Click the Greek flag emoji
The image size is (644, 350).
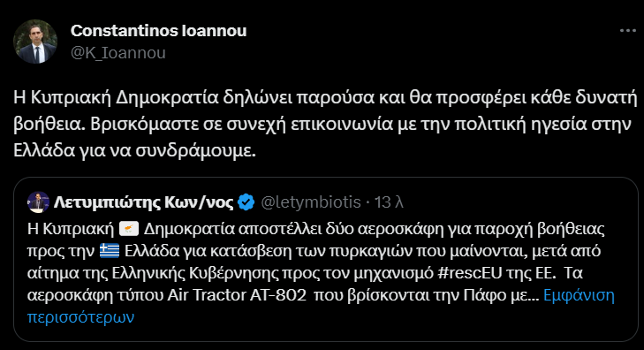pyautogui.click(x=110, y=251)
